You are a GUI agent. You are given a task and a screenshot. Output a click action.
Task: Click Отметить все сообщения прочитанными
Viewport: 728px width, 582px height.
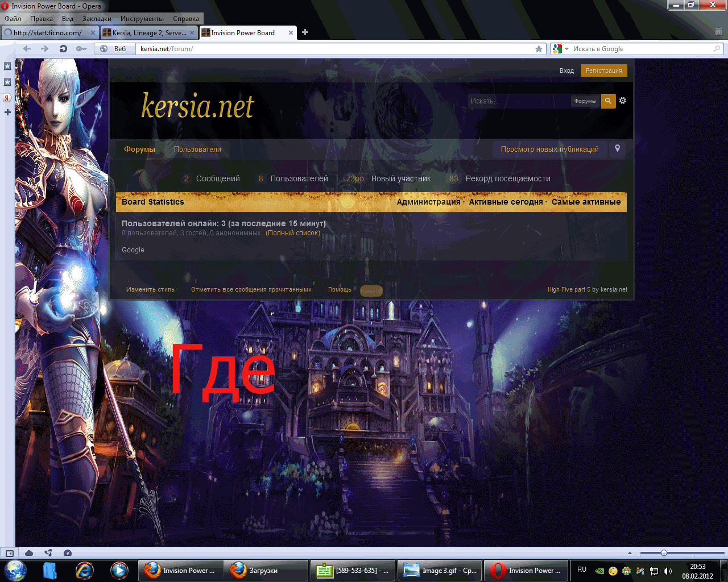(x=251, y=289)
